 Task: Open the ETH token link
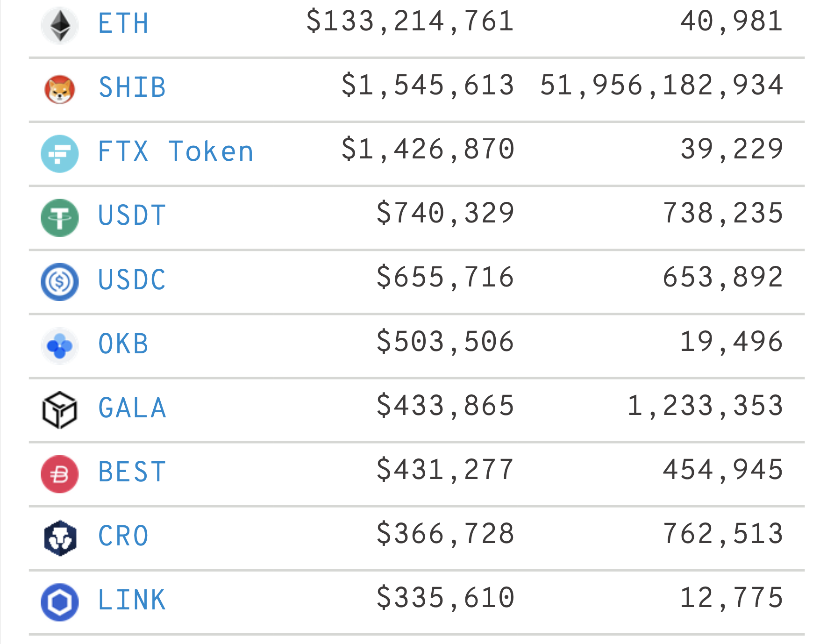coord(123,23)
